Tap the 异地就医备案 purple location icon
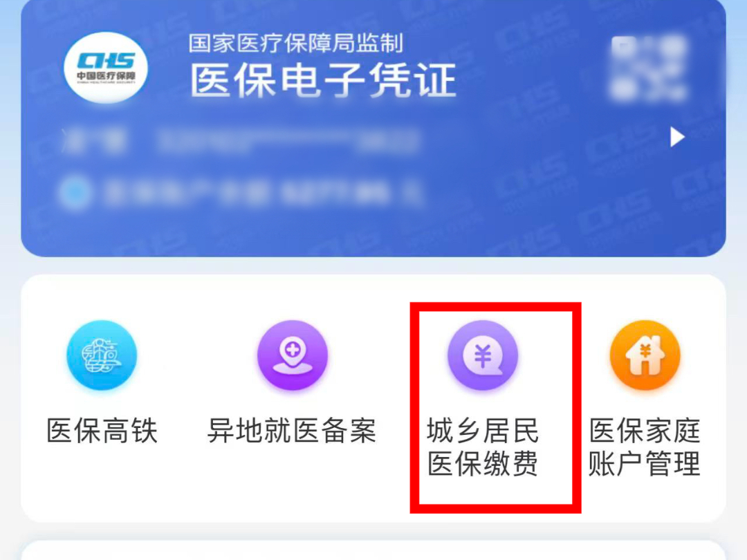The image size is (747, 560). pos(293,355)
